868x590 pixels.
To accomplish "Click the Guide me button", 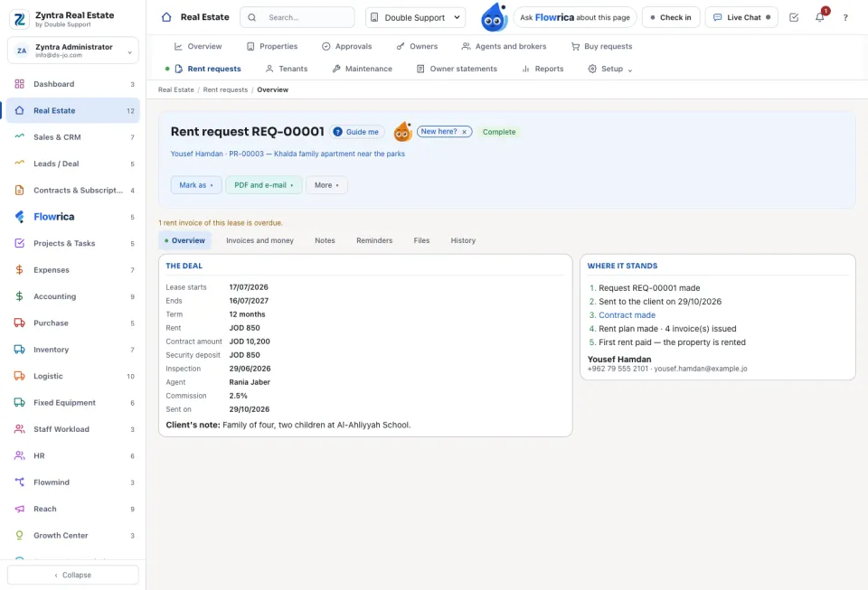I will click(x=357, y=132).
